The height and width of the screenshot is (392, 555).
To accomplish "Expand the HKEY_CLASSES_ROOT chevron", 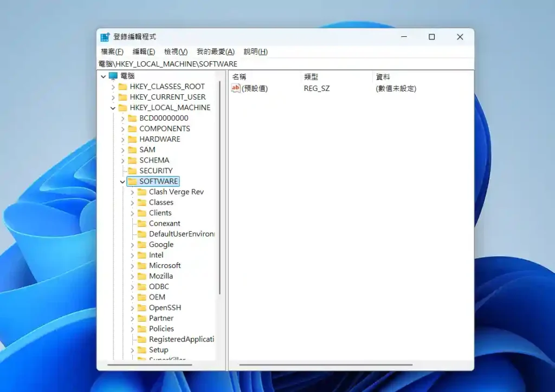I will point(113,87).
